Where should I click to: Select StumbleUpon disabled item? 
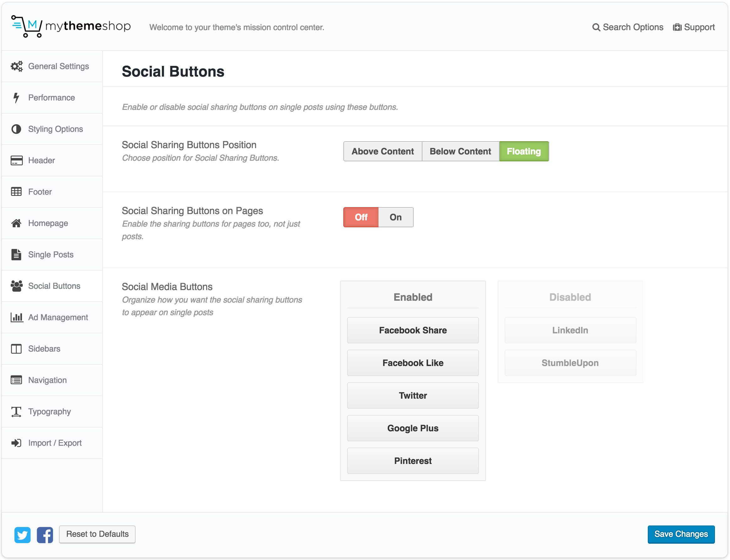click(570, 363)
